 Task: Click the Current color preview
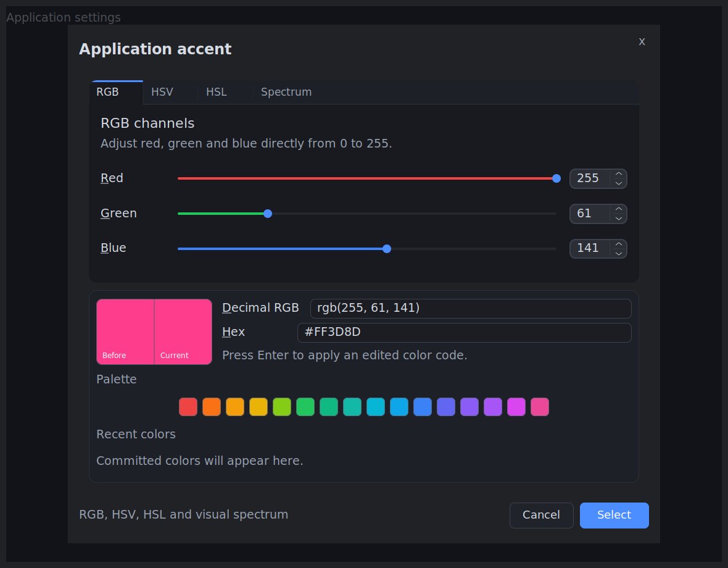click(183, 332)
